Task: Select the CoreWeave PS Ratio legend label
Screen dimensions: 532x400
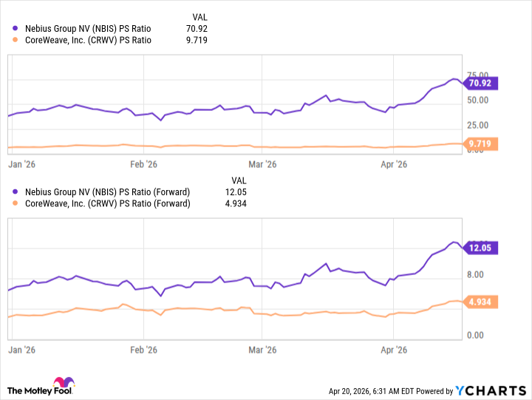Action: coord(87,40)
